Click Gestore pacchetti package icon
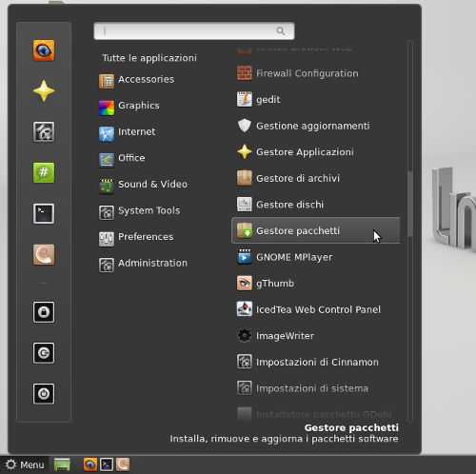Viewport: 476px width, 474px height. click(x=245, y=230)
